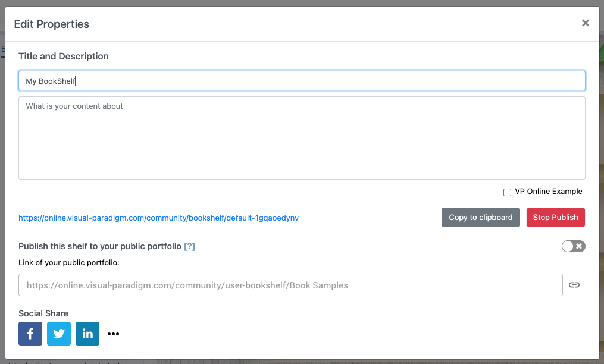Share the bookshelf on Twitter
604x364 pixels.
point(59,334)
